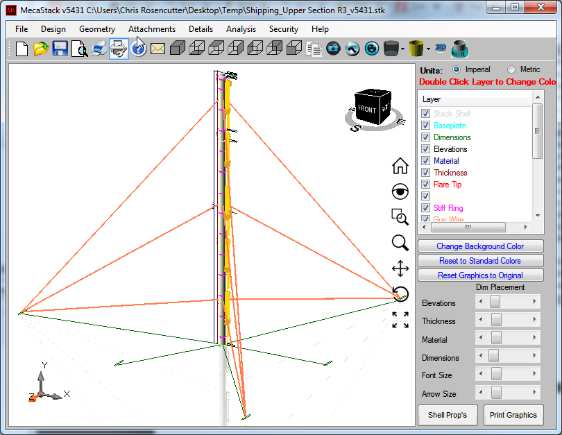Image resolution: width=562 pixels, height=435 pixels.
Task: Click the highlighted printer icon in the toolbar
Action: pos(119,48)
